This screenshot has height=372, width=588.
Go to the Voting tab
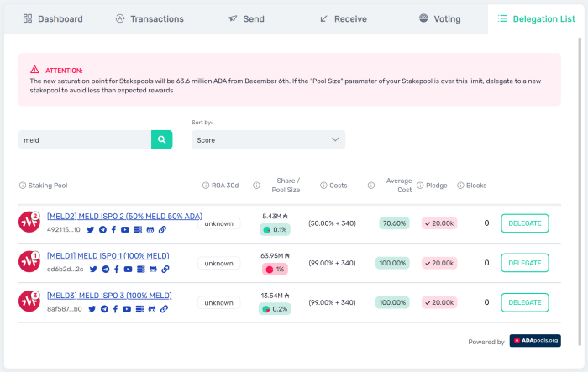(x=439, y=18)
